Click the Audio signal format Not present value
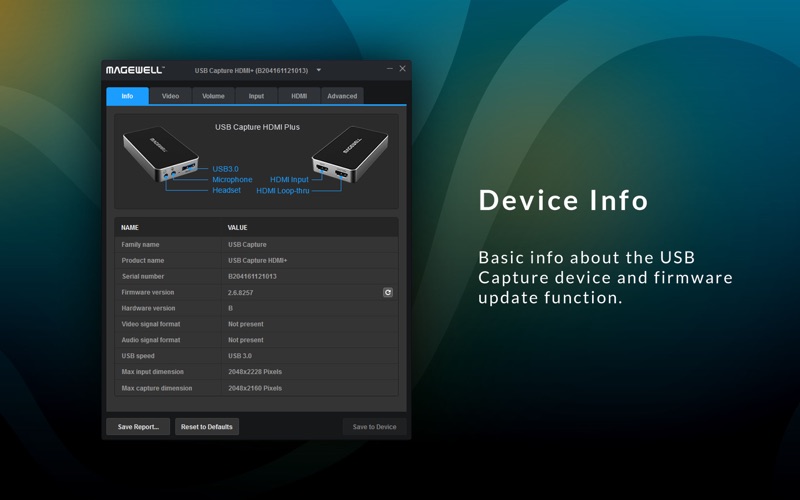Screen dimensions: 800x500 (245, 340)
